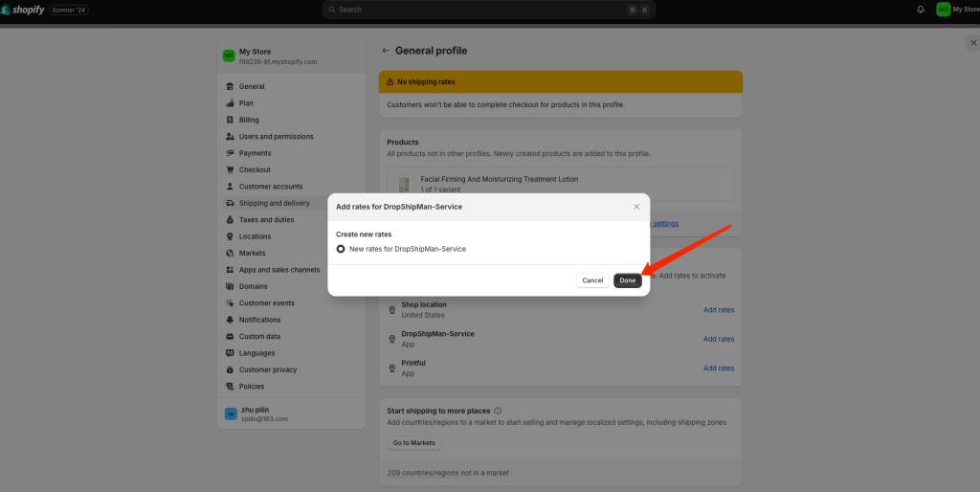Open the My Store account menu
Image resolution: width=980 pixels, height=492 pixels.
click(957, 10)
